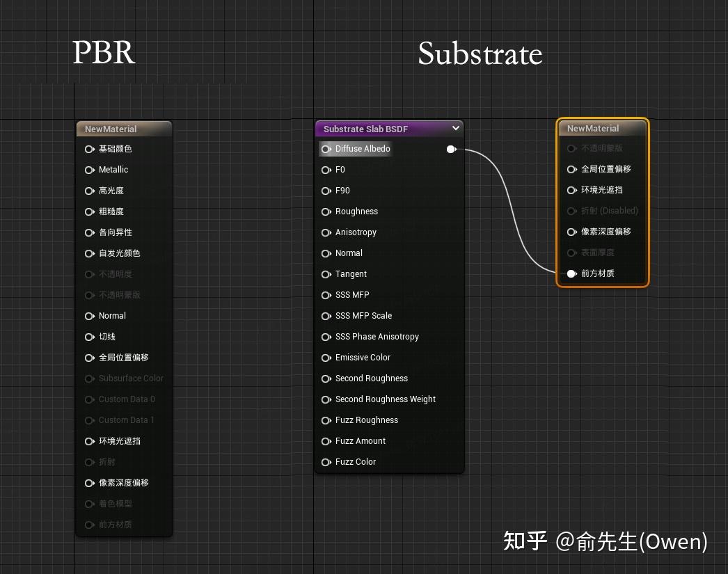Select the SSS MFP input pin
Screen dimensions: 728x574
click(x=326, y=295)
